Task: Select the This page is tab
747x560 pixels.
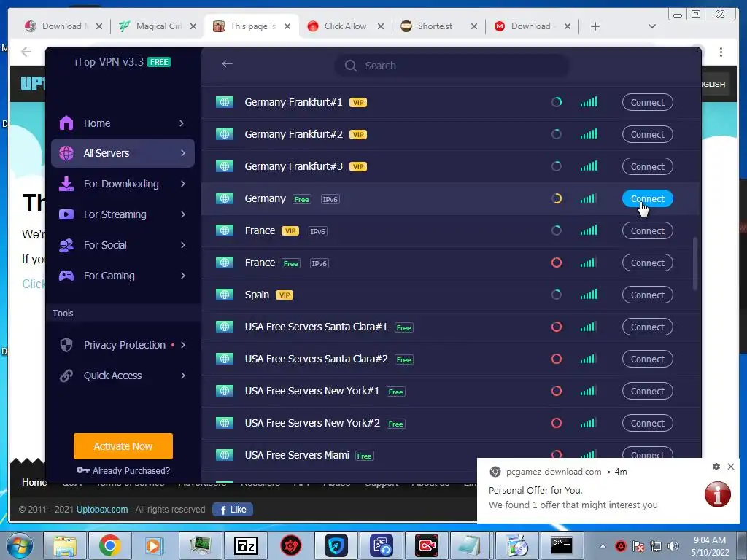Action: (x=252, y=26)
